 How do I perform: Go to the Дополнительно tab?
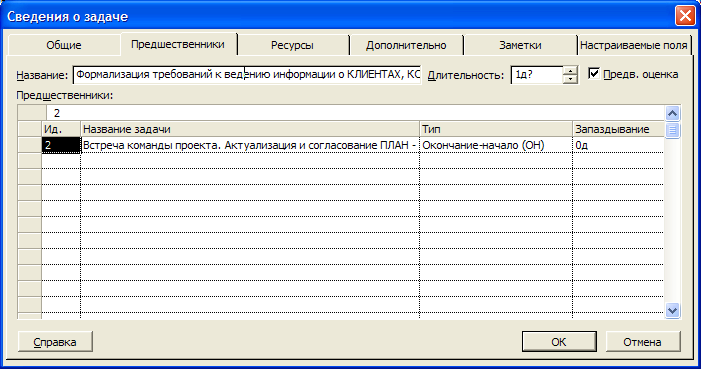pos(406,45)
